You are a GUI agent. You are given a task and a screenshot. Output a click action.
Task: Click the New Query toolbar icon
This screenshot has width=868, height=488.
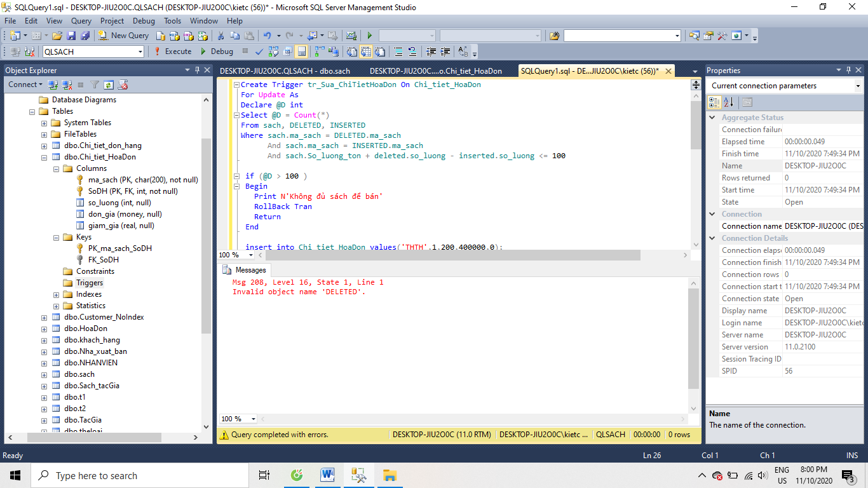pyautogui.click(x=124, y=36)
